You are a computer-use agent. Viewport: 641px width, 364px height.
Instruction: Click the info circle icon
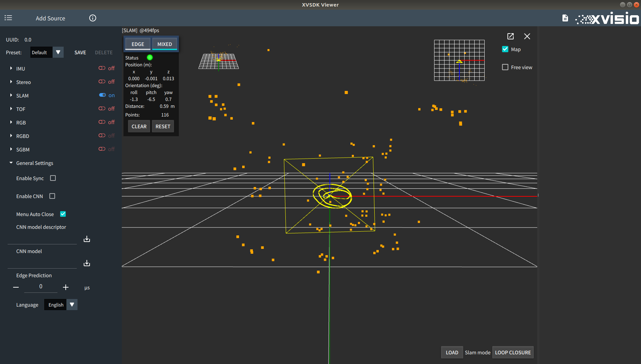(x=93, y=18)
